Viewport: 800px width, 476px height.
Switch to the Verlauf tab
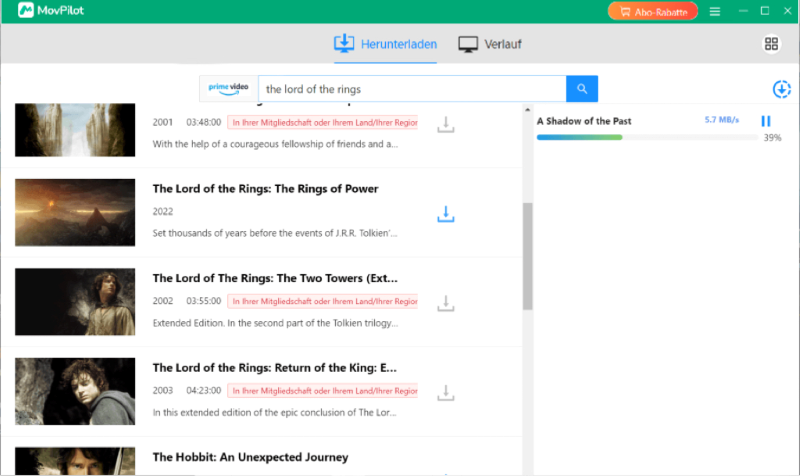point(490,44)
